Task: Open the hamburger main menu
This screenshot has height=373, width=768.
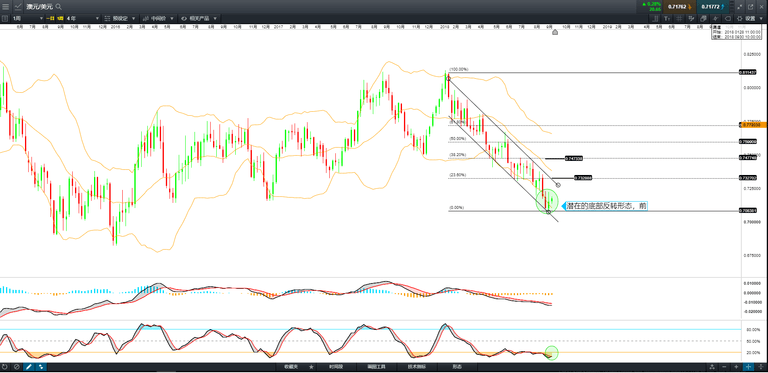Action: coord(5,7)
